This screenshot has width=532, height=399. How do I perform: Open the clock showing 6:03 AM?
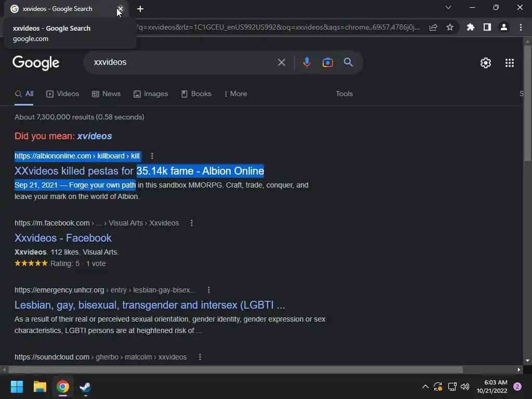coord(492,387)
